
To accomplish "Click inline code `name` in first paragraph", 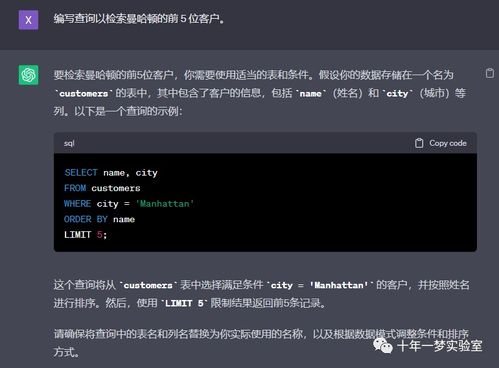I will point(310,94).
